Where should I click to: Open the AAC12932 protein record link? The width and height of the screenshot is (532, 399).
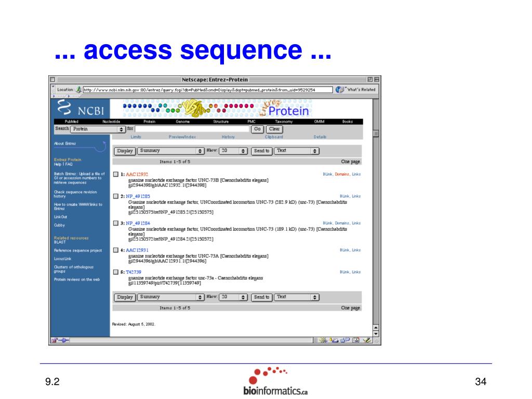point(137,175)
